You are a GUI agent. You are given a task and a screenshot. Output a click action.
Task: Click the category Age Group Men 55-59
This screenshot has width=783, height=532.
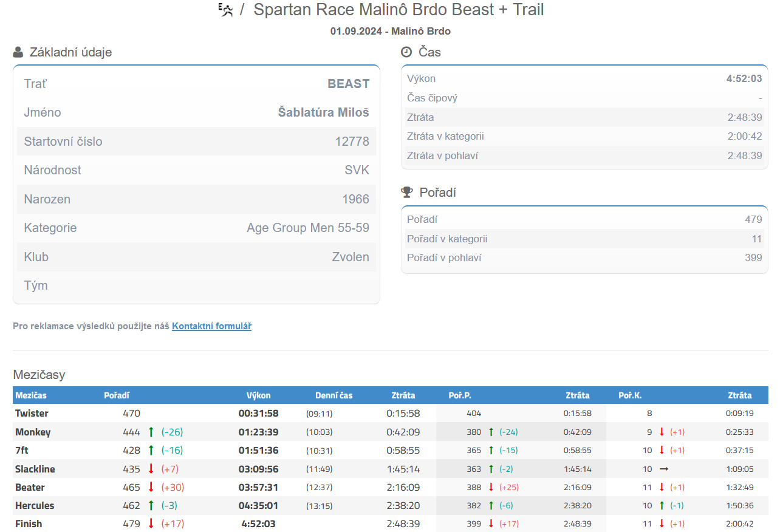tap(308, 228)
